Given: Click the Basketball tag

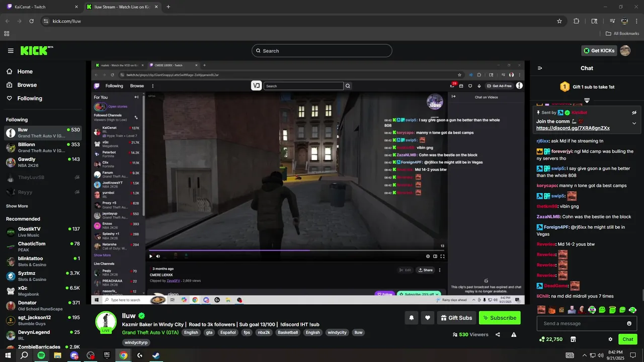Looking at the screenshot, I should (288, 332).
